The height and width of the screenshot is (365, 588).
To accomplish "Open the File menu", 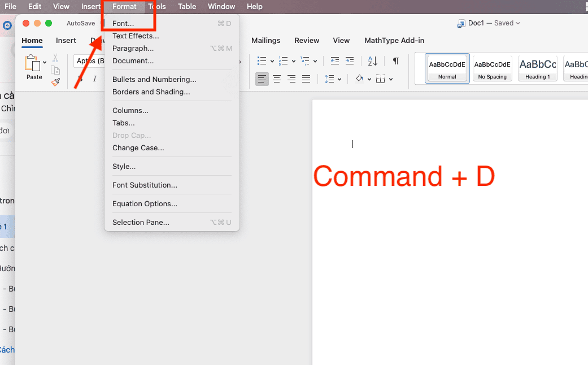I will [10, 6].
